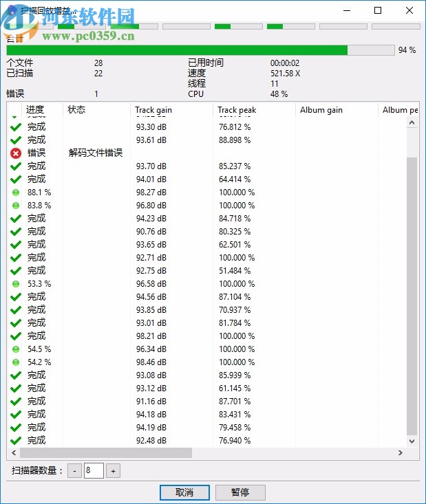This screenshot has height=504, width=426.
Task: Click the green progress dot beside 54.5 %
Action: [x=15, y=349]
